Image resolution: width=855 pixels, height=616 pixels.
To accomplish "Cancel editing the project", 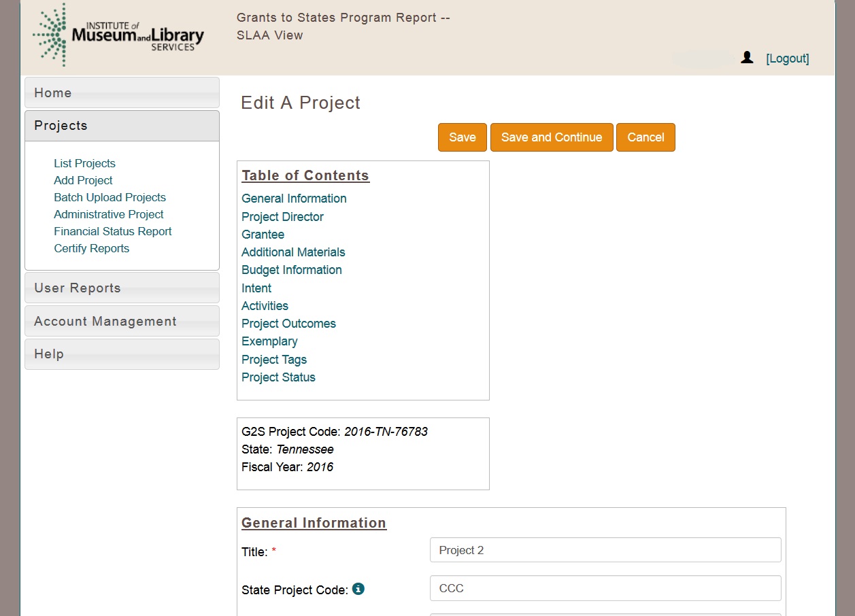I will (x=646, y=137).
